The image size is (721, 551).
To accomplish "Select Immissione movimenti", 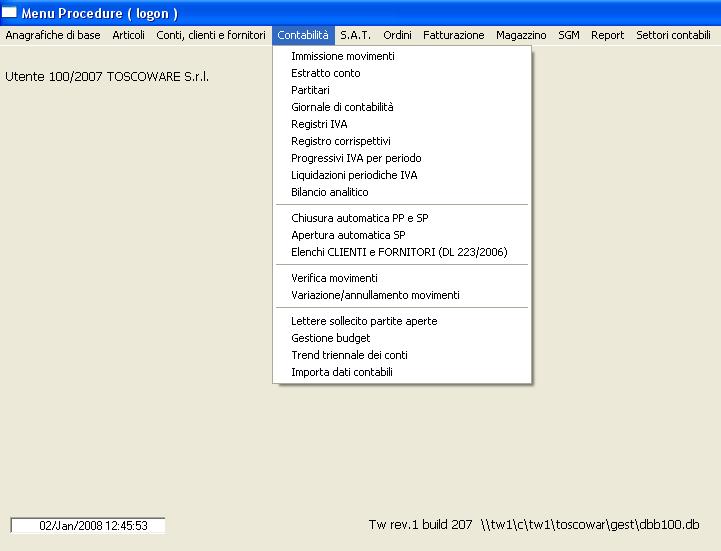I will coord(402,56).
